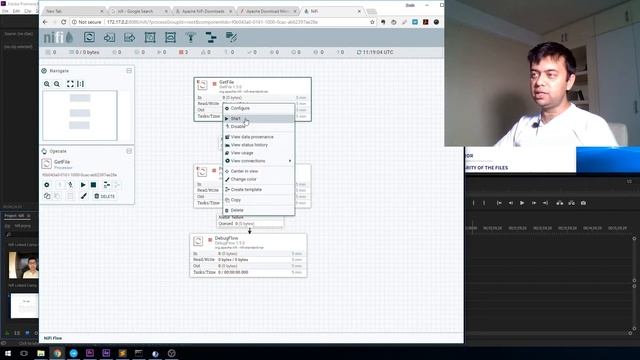Open Premiere Pro from the taskbar
The height and width of the screenshot is (360, 640).
90,353
